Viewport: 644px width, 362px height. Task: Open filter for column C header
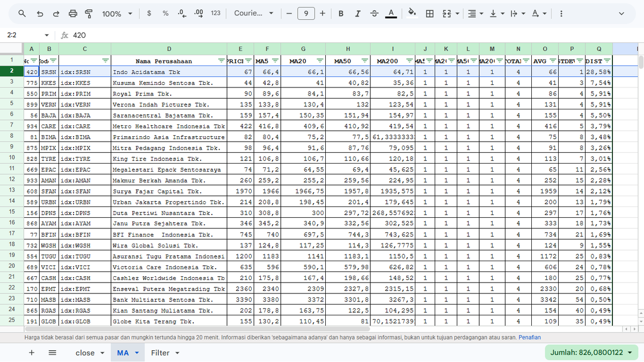[x=105, y=61]
